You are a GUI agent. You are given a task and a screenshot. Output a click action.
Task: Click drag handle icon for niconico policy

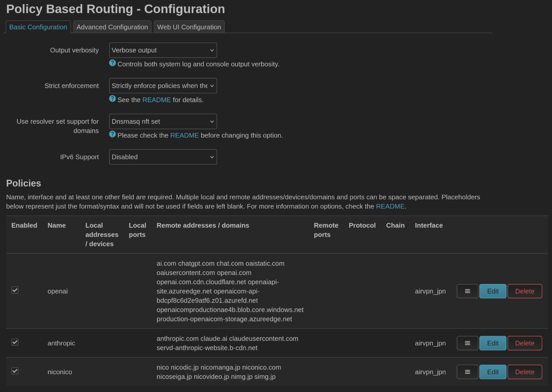point(467,372)
